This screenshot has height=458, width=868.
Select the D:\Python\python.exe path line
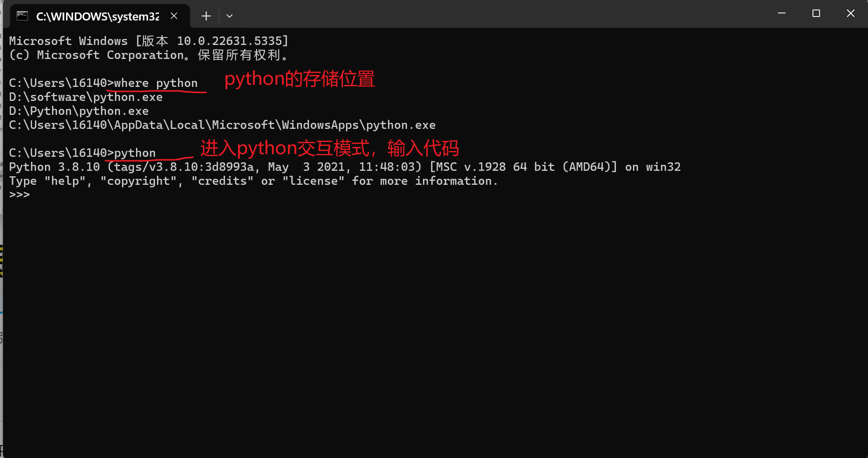point(78,111)
